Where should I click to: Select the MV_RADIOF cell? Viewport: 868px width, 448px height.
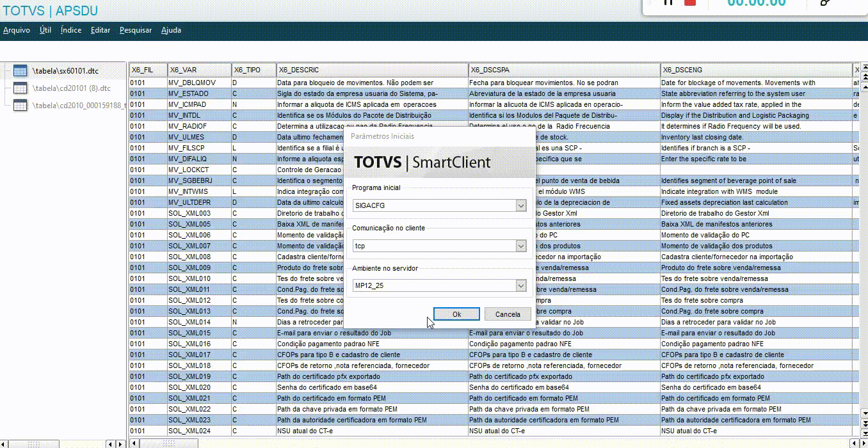(x=199, y=126)
